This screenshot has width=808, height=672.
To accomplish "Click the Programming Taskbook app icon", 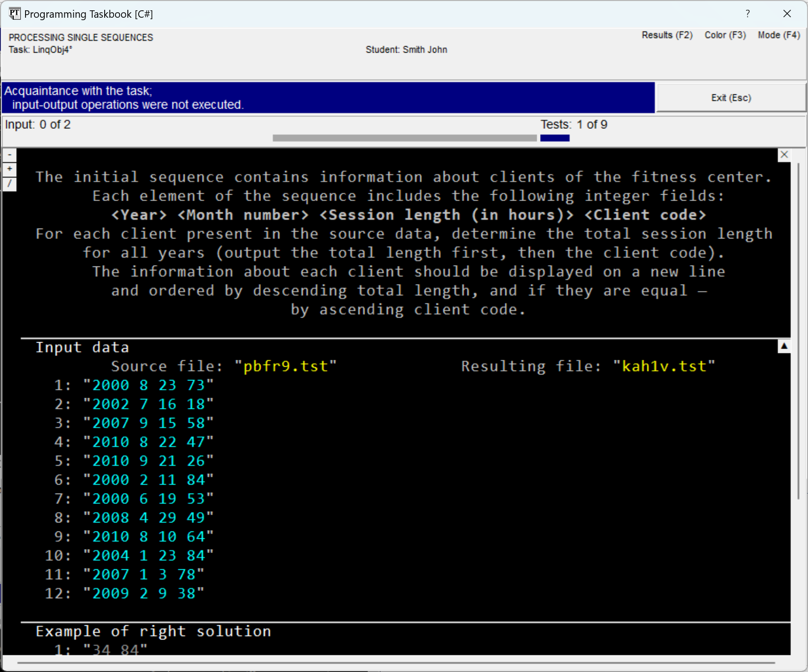I will point(14,14).
